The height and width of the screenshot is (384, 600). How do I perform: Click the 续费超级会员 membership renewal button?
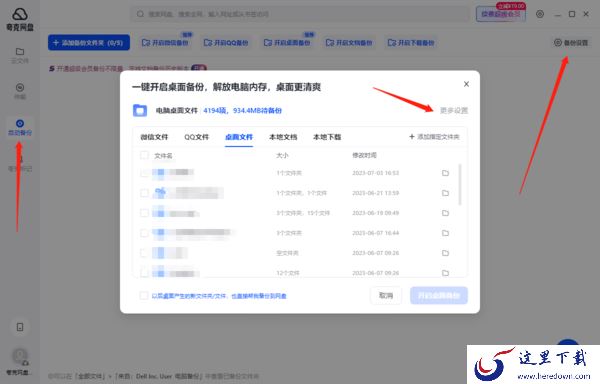tap(501, 14)
